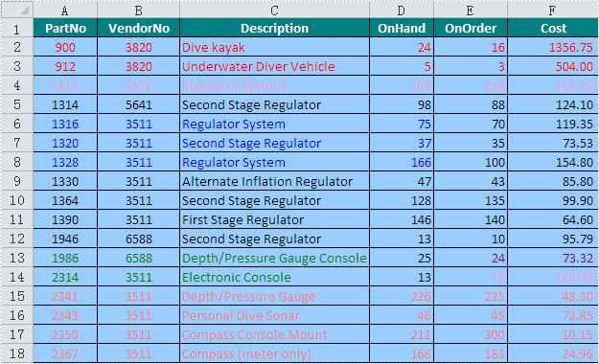Select the Underwater Diver Vehicle cell
The image size is (599, 364).
coord(274,66)
